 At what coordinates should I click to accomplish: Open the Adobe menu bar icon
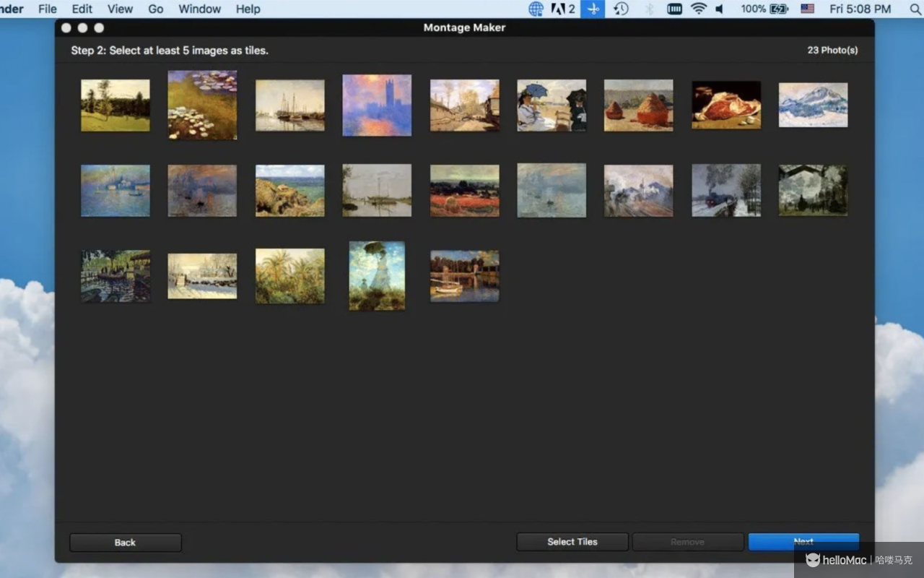[x=563, y=9]
